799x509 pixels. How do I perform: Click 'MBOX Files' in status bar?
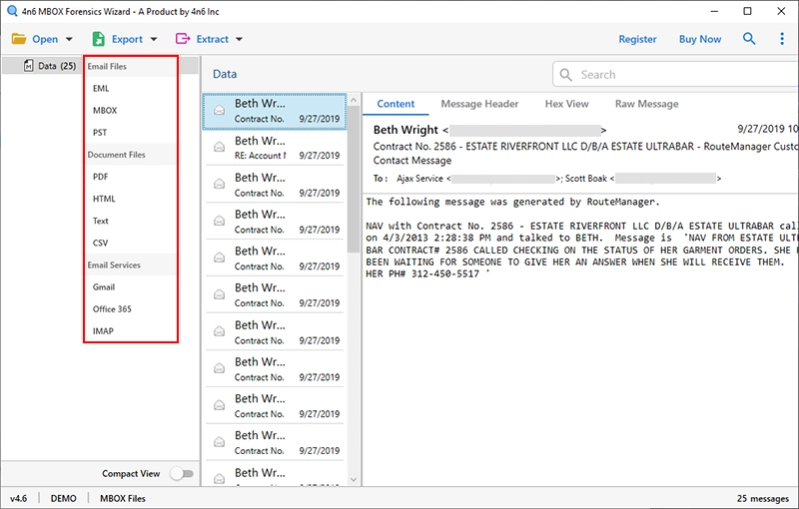click(122, 498)
